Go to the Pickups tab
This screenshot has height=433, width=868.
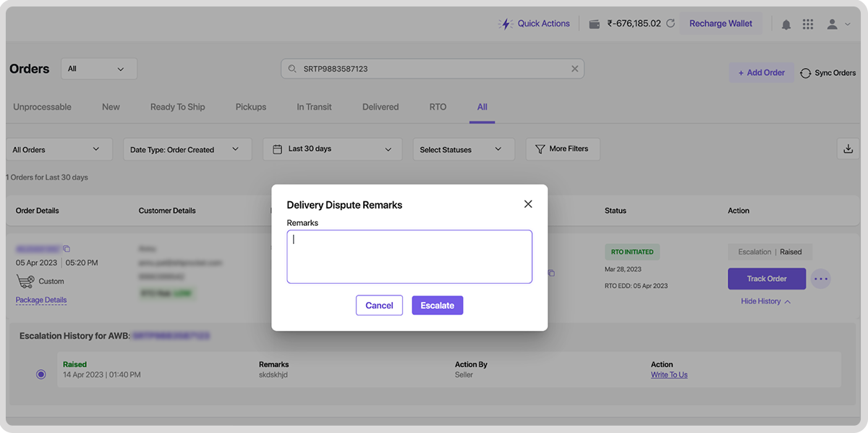pyautogui.click(x=251, y=106)
